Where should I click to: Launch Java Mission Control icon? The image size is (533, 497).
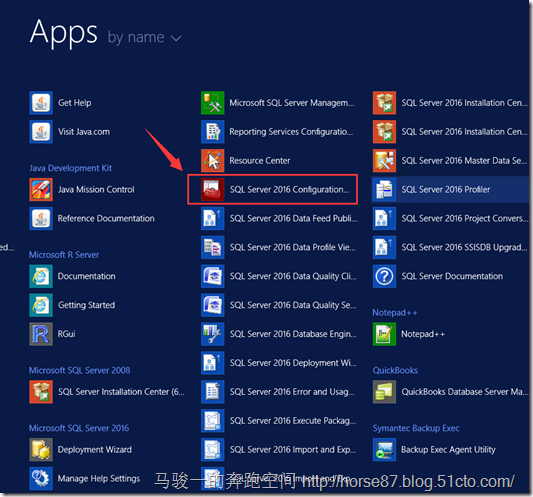click(41, 189)
